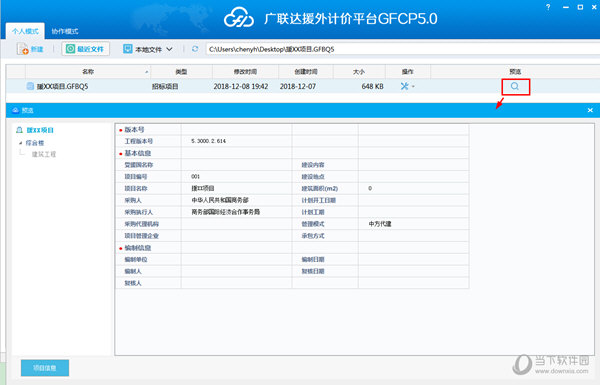The height and width of the screenshot is (385, 600).
Task: Expand the operation dropdown arrow next to tools icon
Action: [413, 86]
